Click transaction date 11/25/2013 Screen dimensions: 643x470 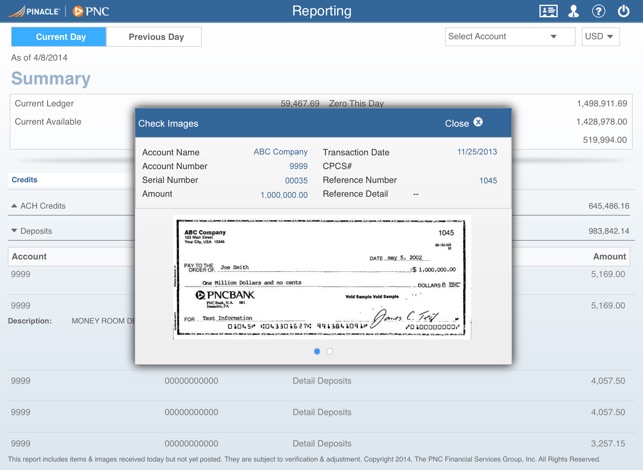(x=477, y=152)
